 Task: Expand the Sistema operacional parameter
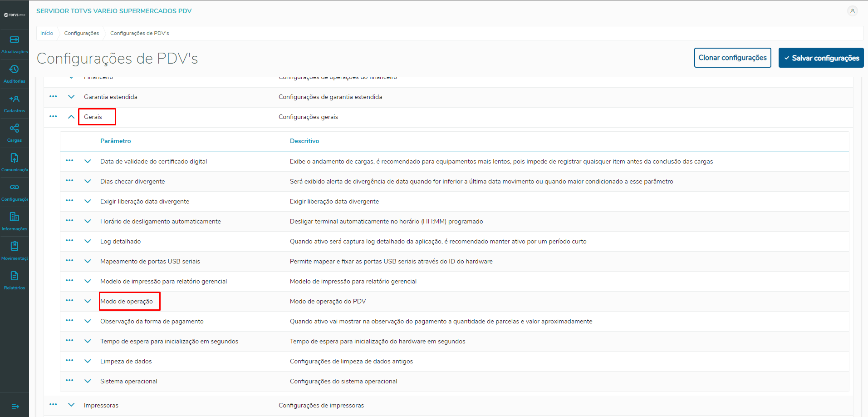click(88, 381)
